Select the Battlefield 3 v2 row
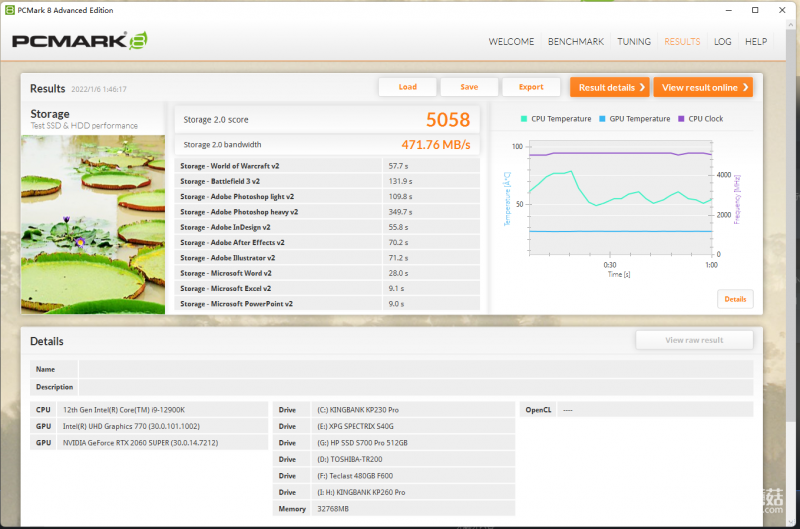800x529 pixels. coord(327,181)
